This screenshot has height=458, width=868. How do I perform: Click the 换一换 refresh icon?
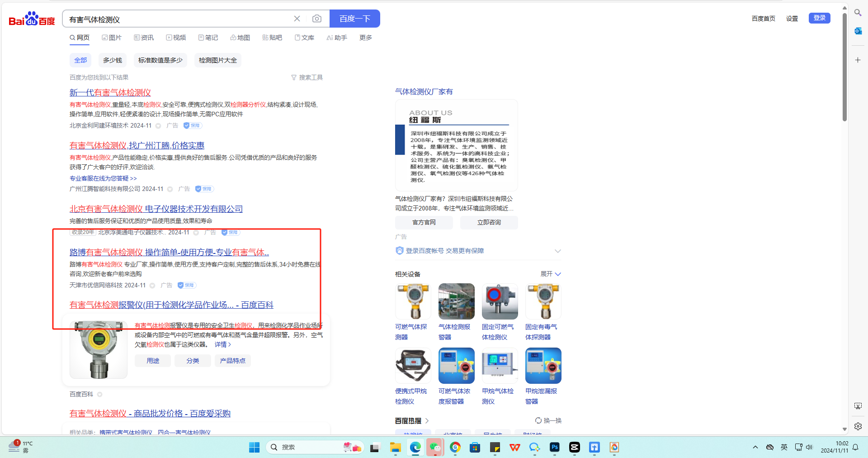pyautogui.click(x=538, y=420)
